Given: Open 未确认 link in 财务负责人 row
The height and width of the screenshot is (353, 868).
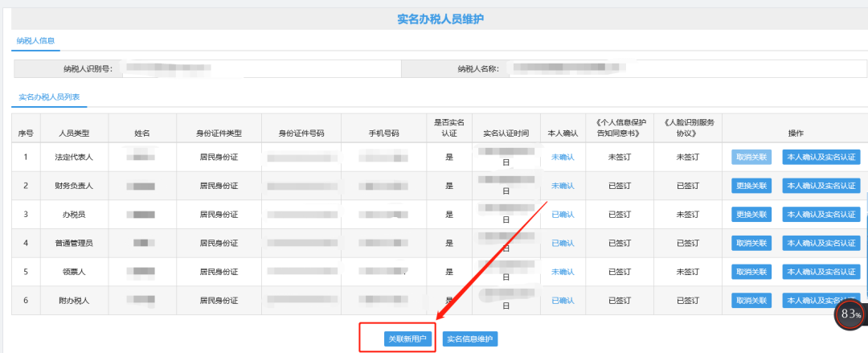Looking at the screenshot, I should coord(563,186).
